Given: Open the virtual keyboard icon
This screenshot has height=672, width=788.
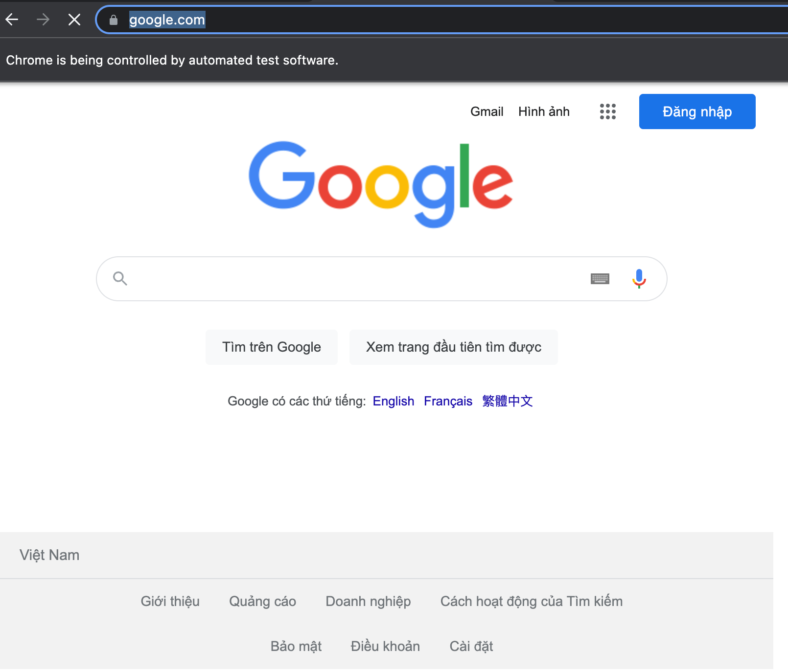Looking at the screenshot, I should 601,278.
